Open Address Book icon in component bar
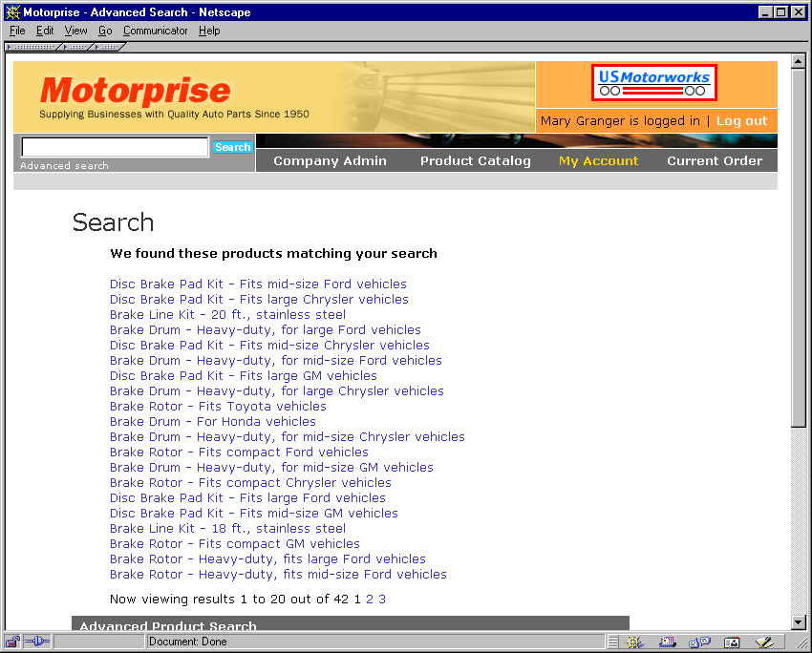The width and height of the screenshot is (812, 653). pyautogui.click(x=733, y=642)
